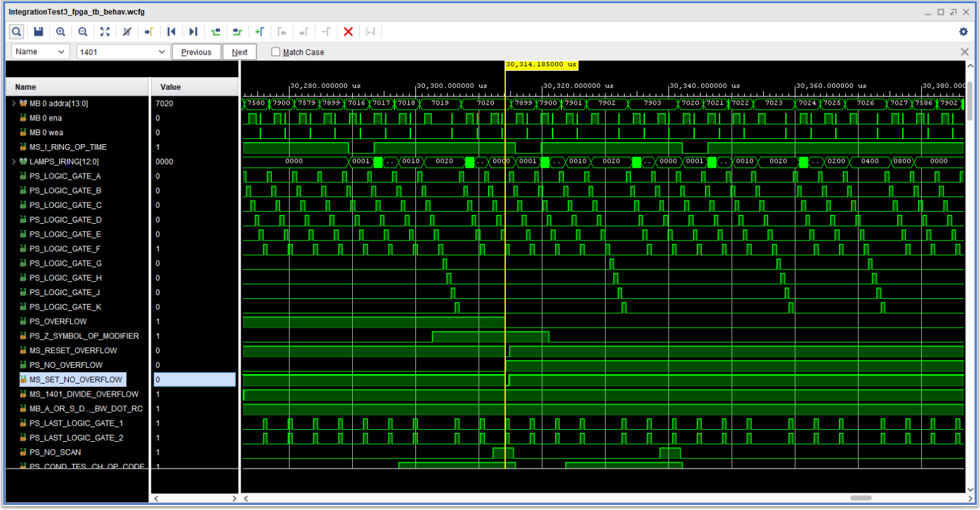Image resolution: width=980 pixels, height=510 pixels.
Task: Delete the selected marker with red X
Action: pyautogui.click(x=348, y=31)
